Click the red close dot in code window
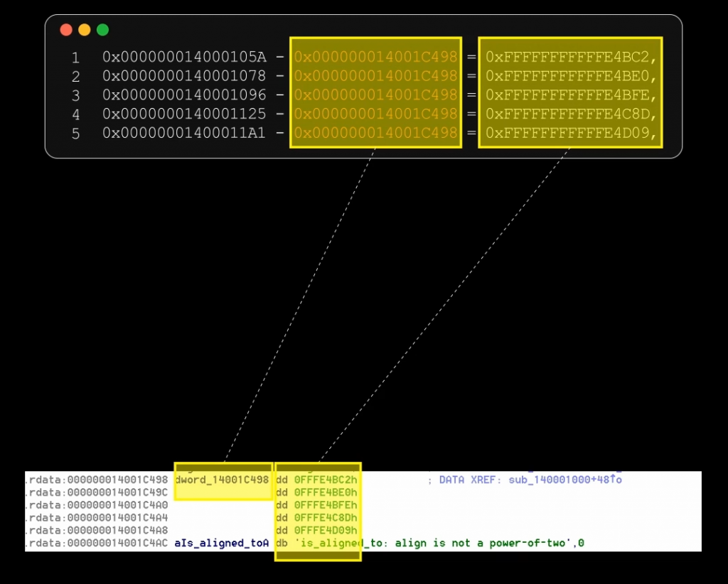 [66, 30]
